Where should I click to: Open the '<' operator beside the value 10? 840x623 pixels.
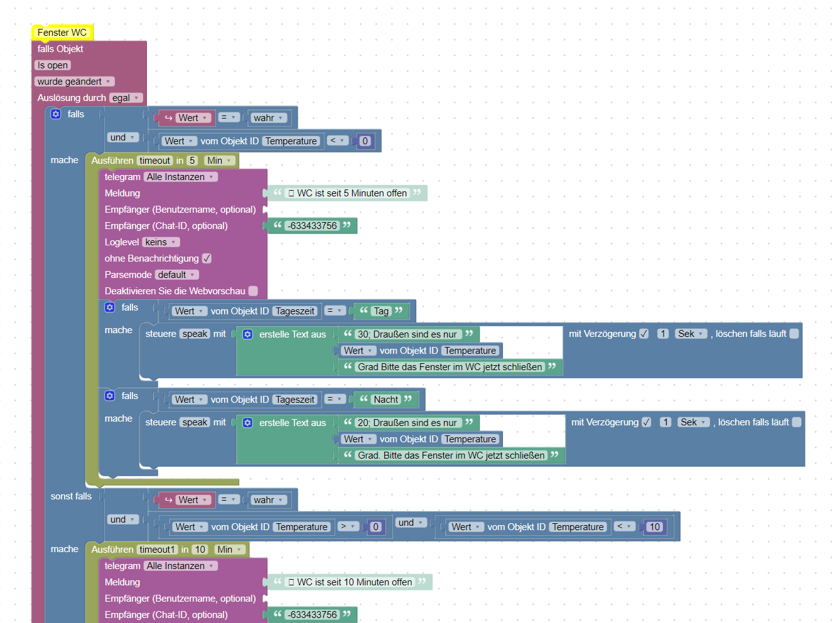click(x=625, y=527)
